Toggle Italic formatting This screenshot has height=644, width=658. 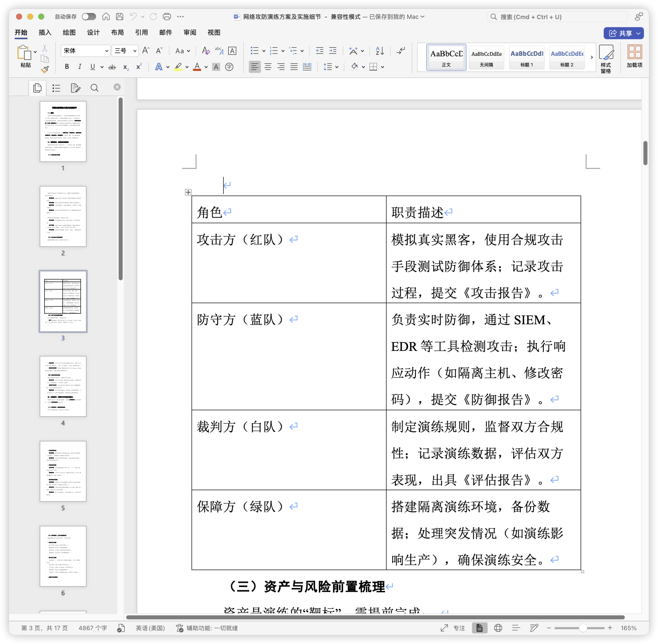80,67
